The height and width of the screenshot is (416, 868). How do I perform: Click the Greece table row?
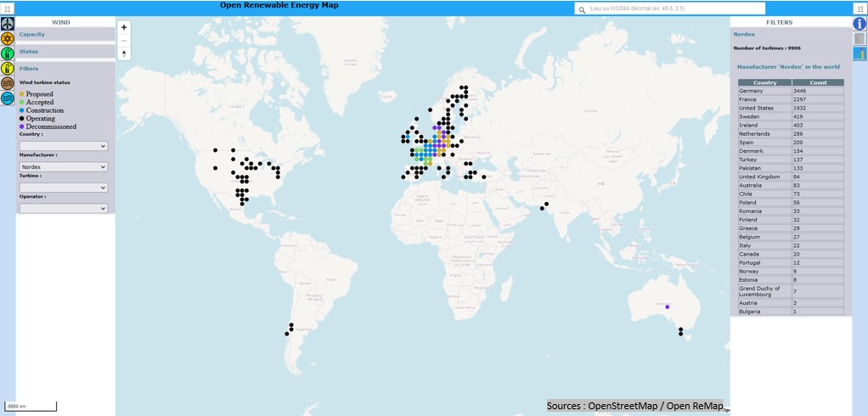pos(791,228)
